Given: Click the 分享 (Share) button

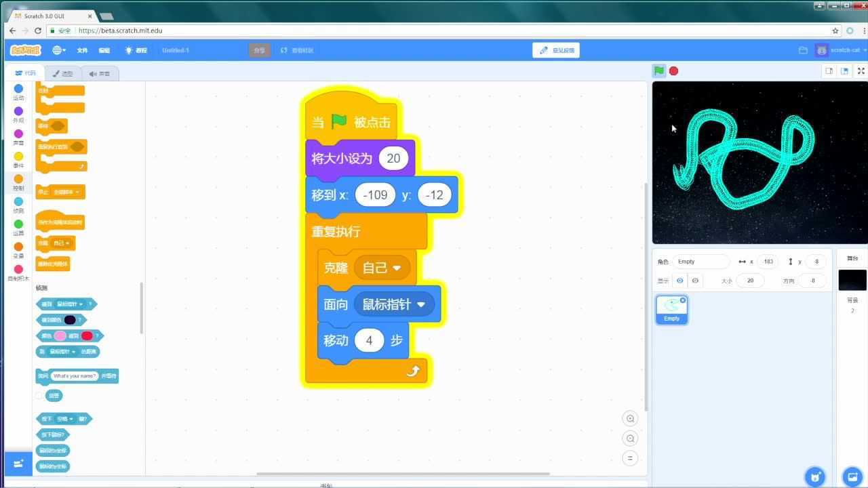Looking at the screenshot, I should click(258, 49).
